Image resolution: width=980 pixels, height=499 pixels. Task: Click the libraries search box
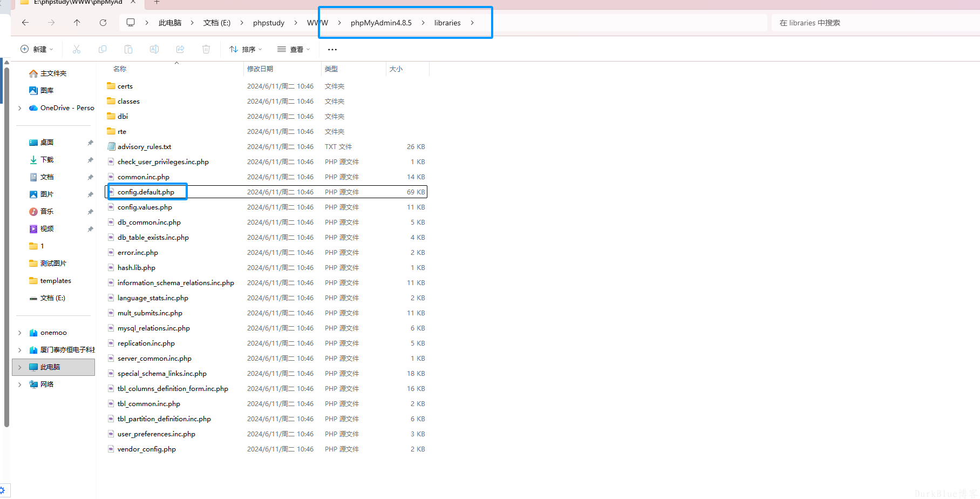point(874,23)
